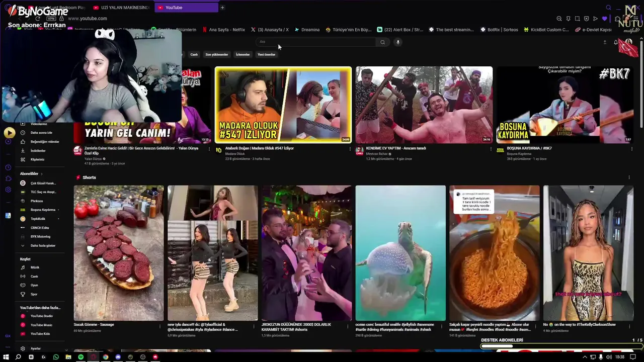Play 'KENDİME EV YAPTIM' video thumbnail
Screen dimensions: 644x362
[x=424, y=105]
